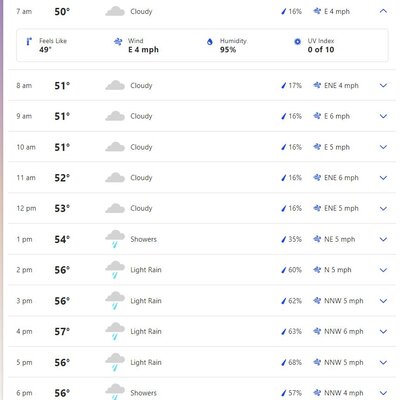
Task: Expand the 6 pm Showers row
Action: click(x=383, y=393)
